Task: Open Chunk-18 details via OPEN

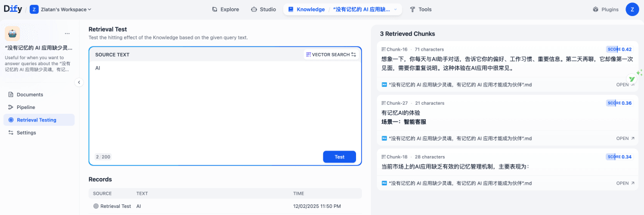Action: pyautogui.click(x=625, y=183)
